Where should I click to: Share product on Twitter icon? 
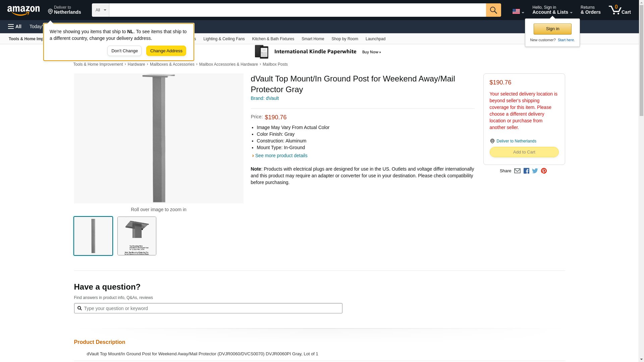point(535,171)
